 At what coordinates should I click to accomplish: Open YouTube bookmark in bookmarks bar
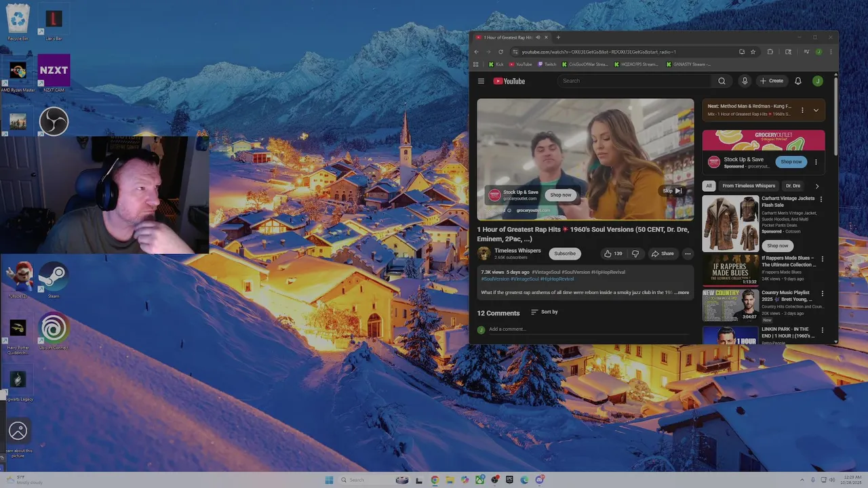[520, 64]
